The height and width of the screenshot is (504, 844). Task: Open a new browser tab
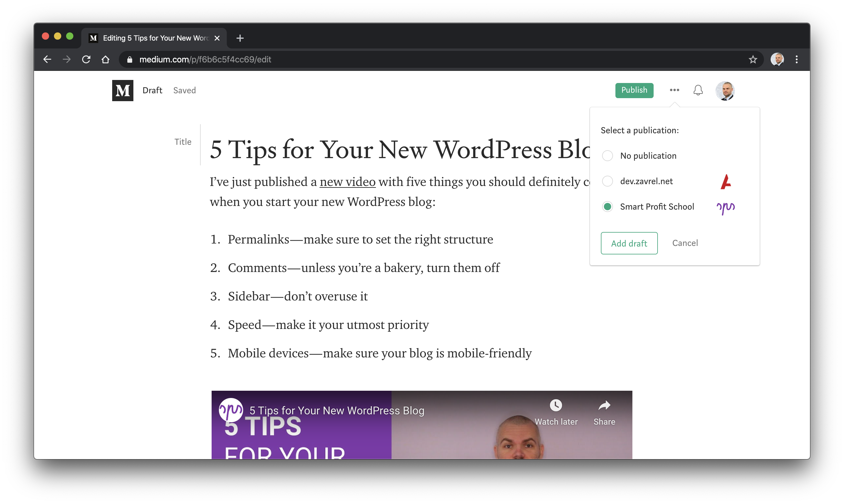239,38
